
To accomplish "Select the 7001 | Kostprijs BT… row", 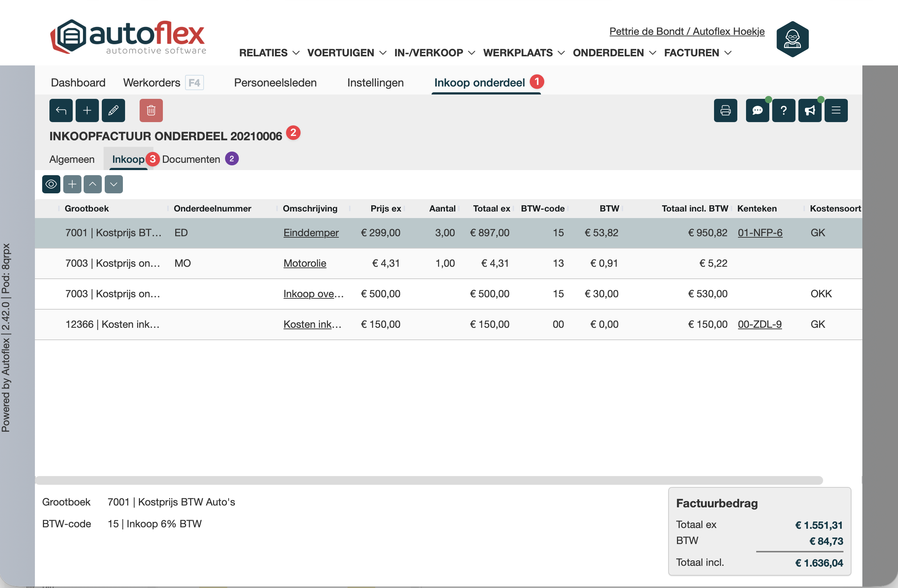I will 448,233.
